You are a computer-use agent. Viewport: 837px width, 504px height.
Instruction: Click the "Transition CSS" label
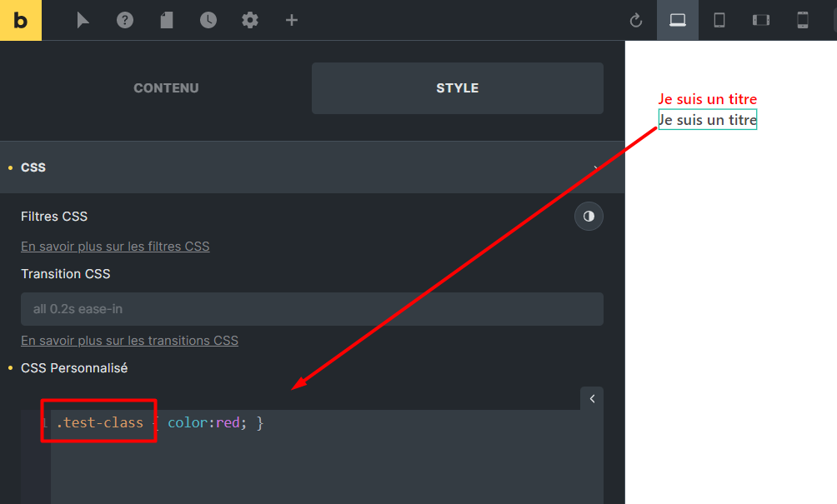(66, 273)
